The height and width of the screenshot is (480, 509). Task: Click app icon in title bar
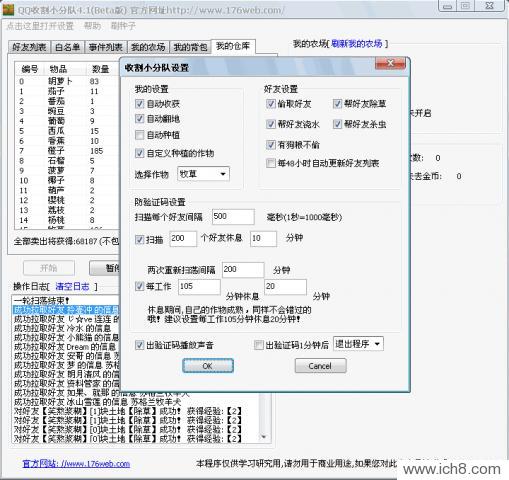(x=8, y=10)
